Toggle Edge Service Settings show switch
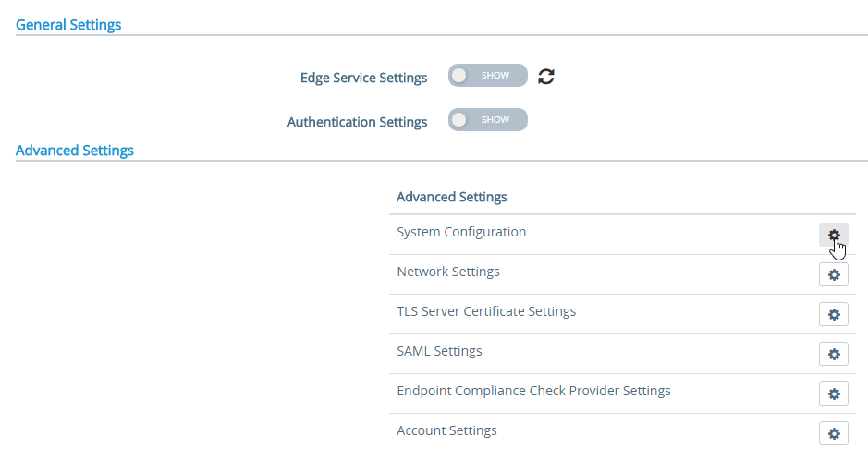Screen dimensions: 868x460 click(x=488, y=75)
